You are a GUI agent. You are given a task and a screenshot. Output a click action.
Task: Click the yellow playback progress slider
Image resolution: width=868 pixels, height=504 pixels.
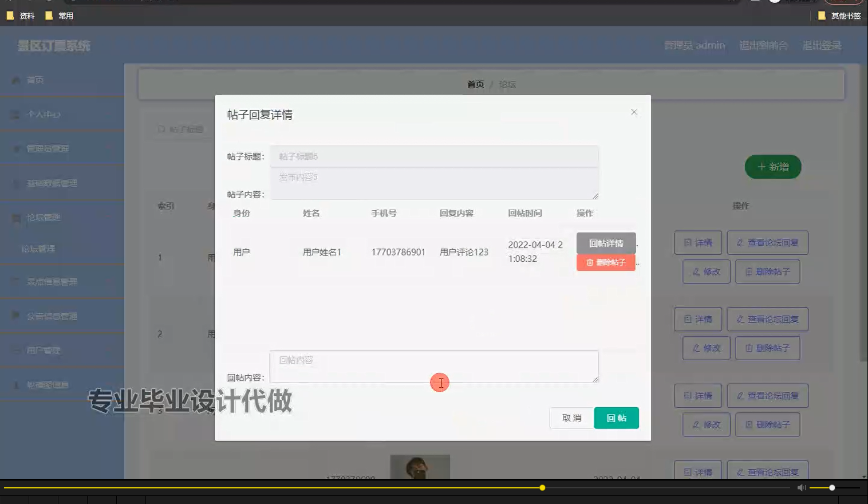542,487
